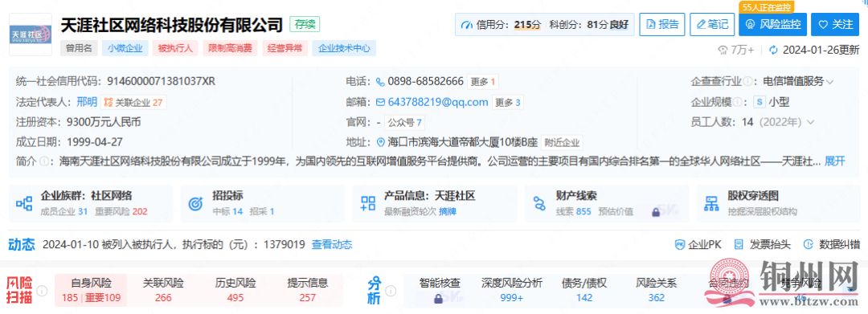Click the refresh icon beside 2024-01-26更新
This screenshot has height=314, width=868.
tap(773, 50)
